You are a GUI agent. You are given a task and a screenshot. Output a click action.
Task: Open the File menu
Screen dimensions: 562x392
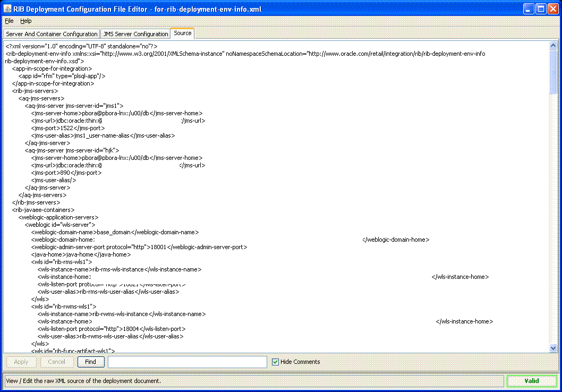(9, 21)
